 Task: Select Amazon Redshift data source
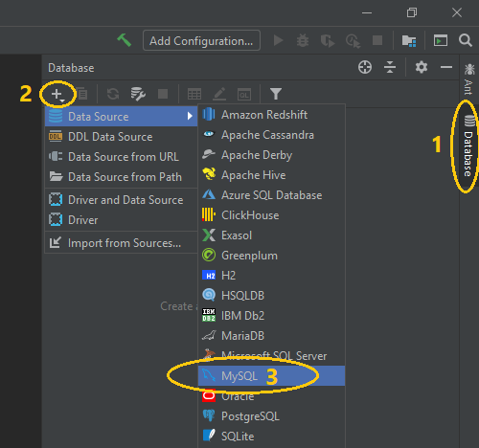point(272,115)
